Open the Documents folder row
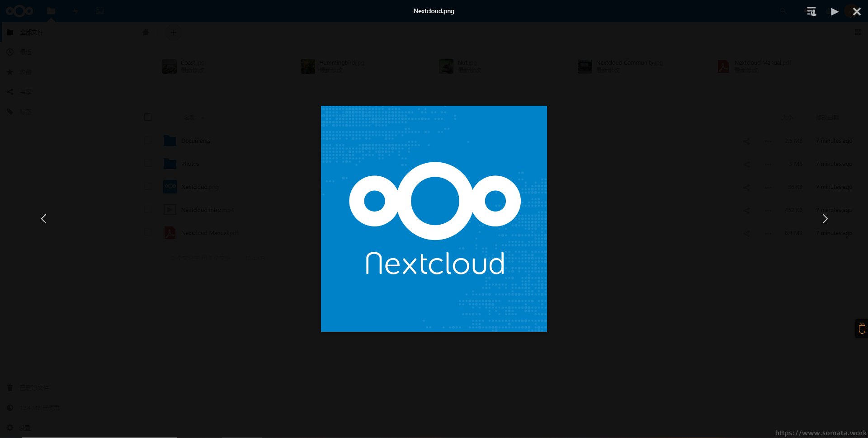Viewport: 868px width, 438px height. coord(196,141)
